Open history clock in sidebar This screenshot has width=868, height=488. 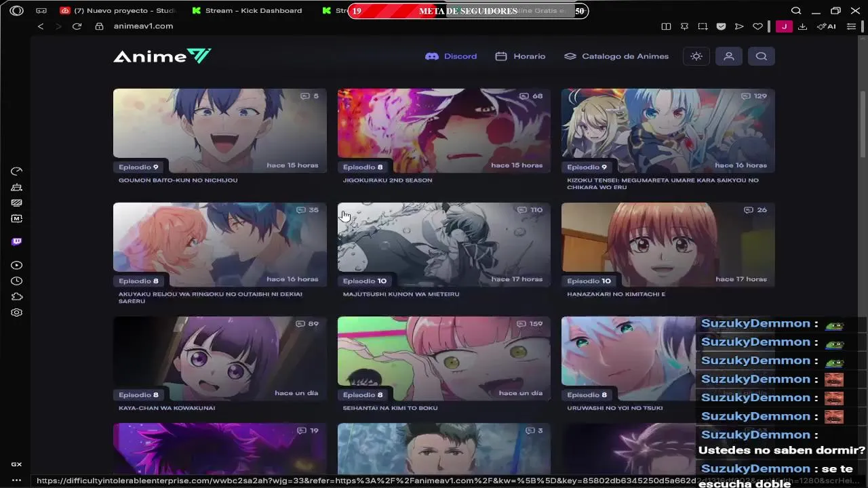(x=17, y=281)
